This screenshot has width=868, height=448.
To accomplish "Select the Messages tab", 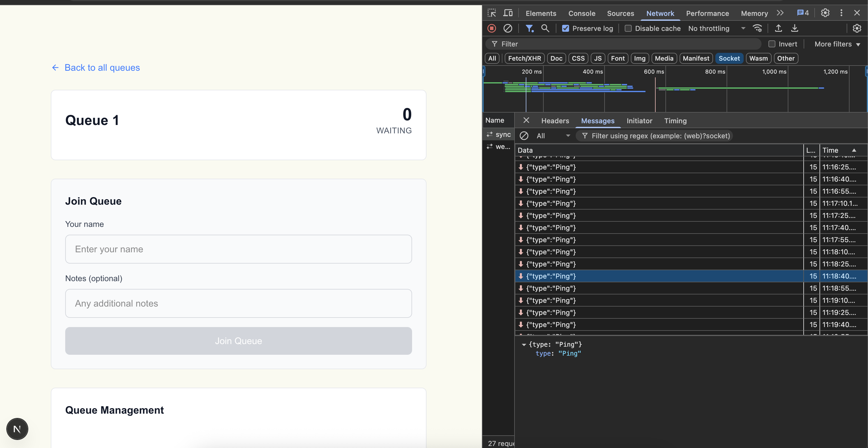I will 597,121.
